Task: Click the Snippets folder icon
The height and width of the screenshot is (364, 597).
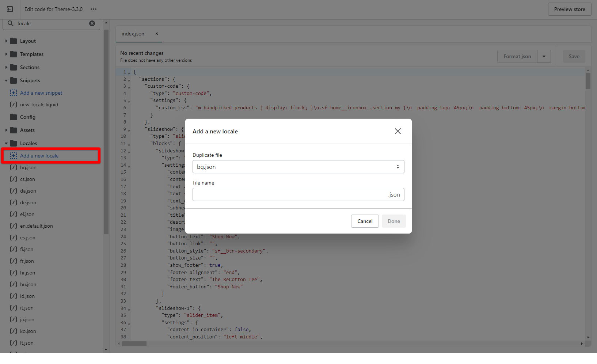Action: coord(14,80)
